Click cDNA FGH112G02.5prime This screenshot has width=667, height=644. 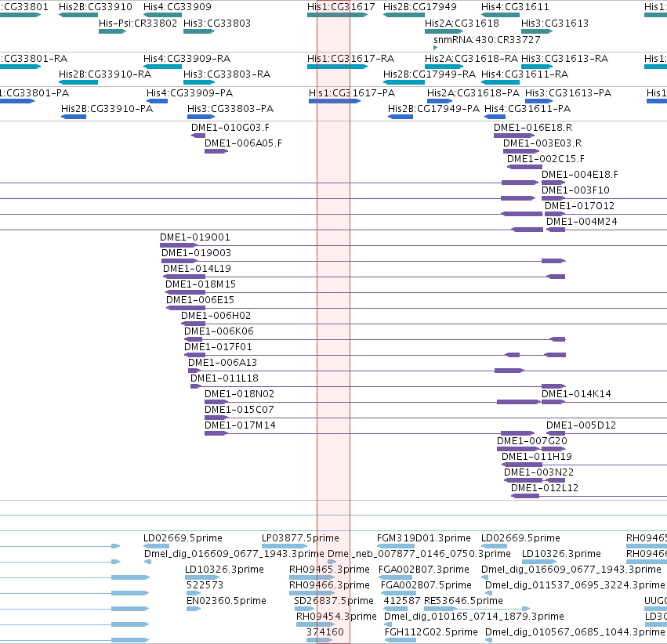pos(401,640)
